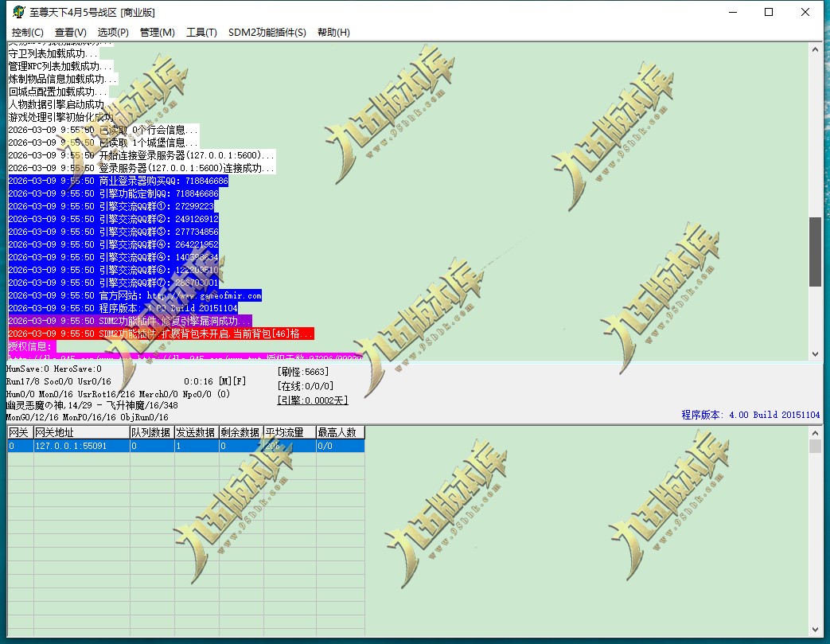The width and height of the screenshot is (830, 644).
Task: Close the 至尊天下 server window
Action: (x=805, y=12)
